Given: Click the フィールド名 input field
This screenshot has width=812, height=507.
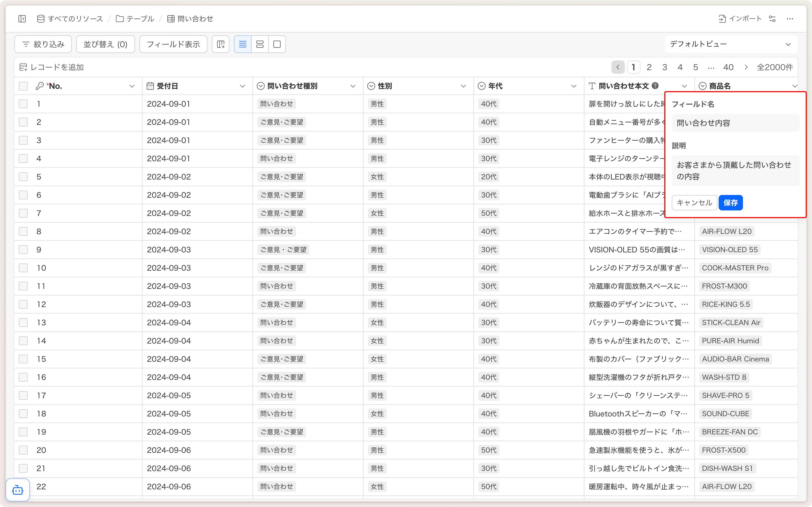Looking at the screenshot, I should tap(735, 123).
